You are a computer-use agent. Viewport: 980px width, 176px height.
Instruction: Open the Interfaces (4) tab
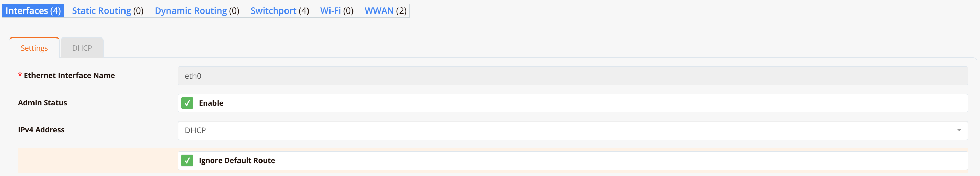click(x=33, y=11)
